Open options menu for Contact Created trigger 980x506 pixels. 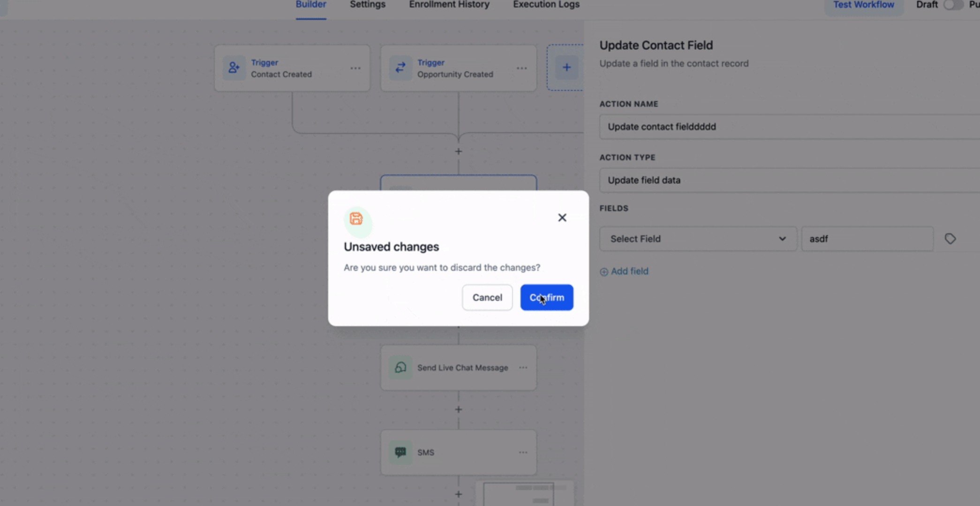355,68
